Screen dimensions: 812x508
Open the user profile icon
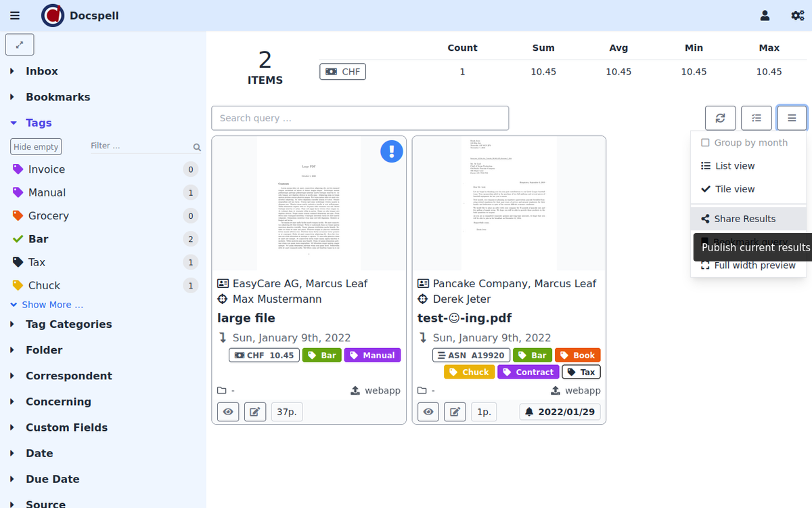pyautogui.click(x=765, y=16)
